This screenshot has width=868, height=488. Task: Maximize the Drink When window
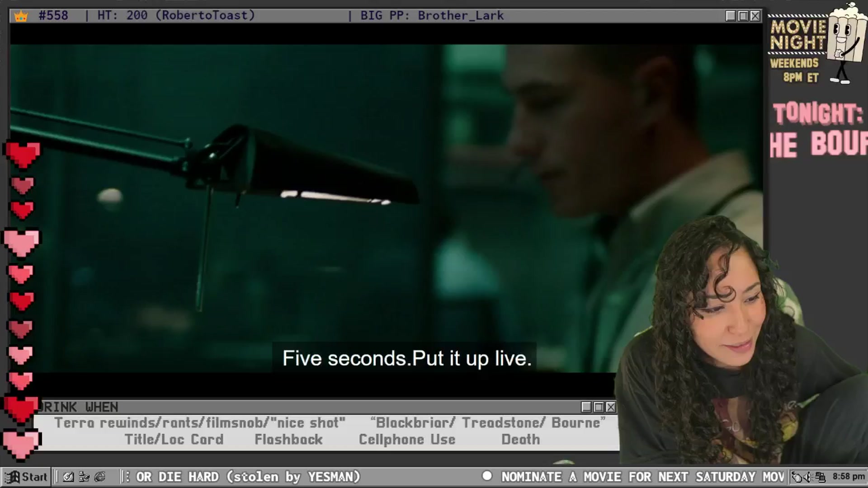(x=599, y=407)
